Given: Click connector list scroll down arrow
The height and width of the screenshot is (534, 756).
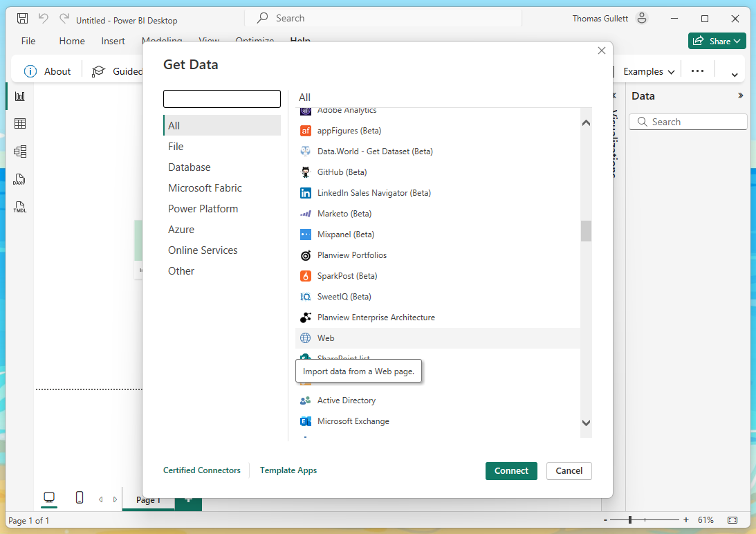Looking at the screenshot, I should coord(586,423).
